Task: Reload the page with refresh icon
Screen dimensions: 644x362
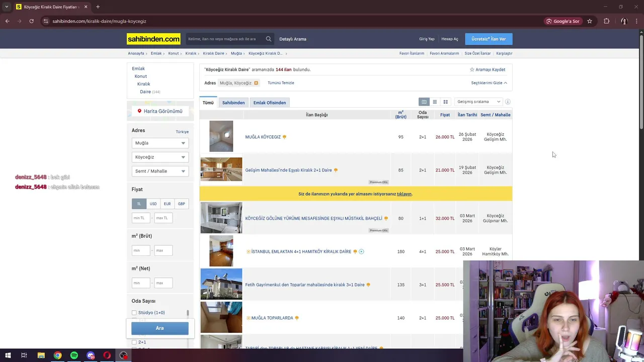Action: 31,21
